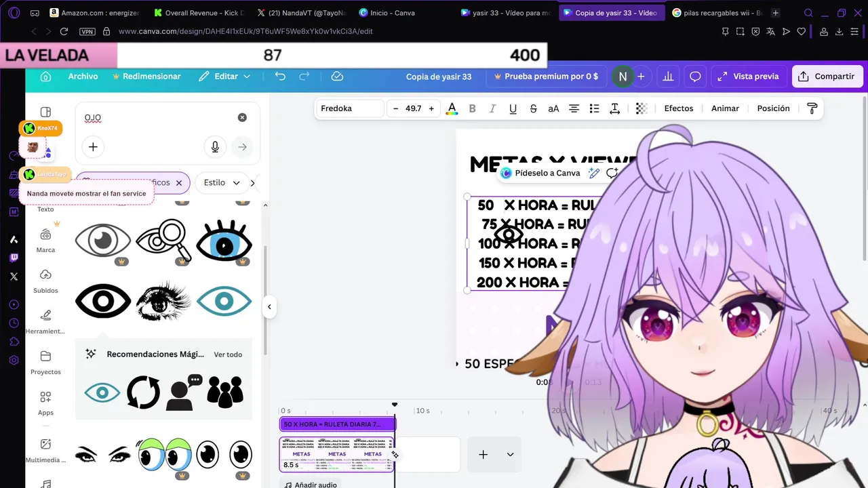Open the N user avatar
Image resolution: width=868 pixels, height=488 pixels.
point(623,77)
